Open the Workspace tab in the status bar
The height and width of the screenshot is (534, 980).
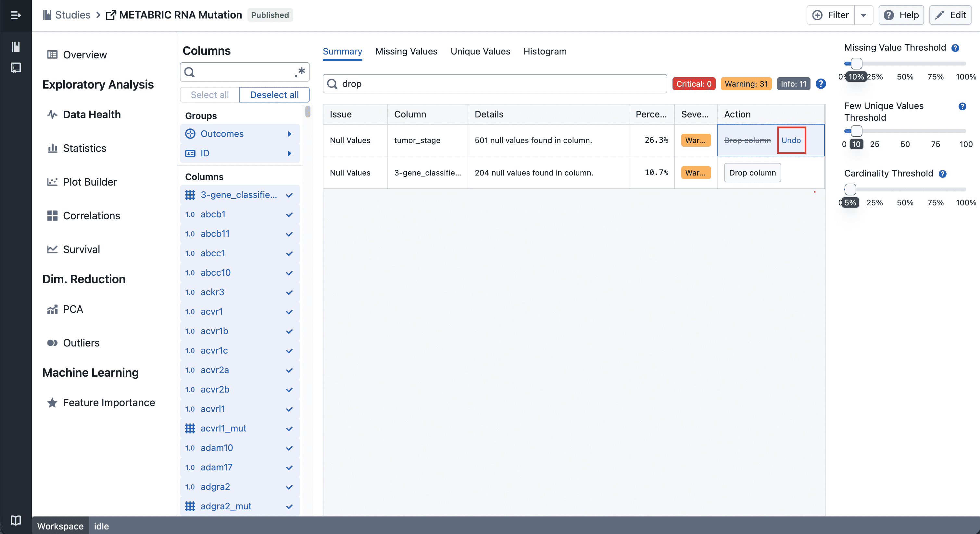[x=60, y=526]
